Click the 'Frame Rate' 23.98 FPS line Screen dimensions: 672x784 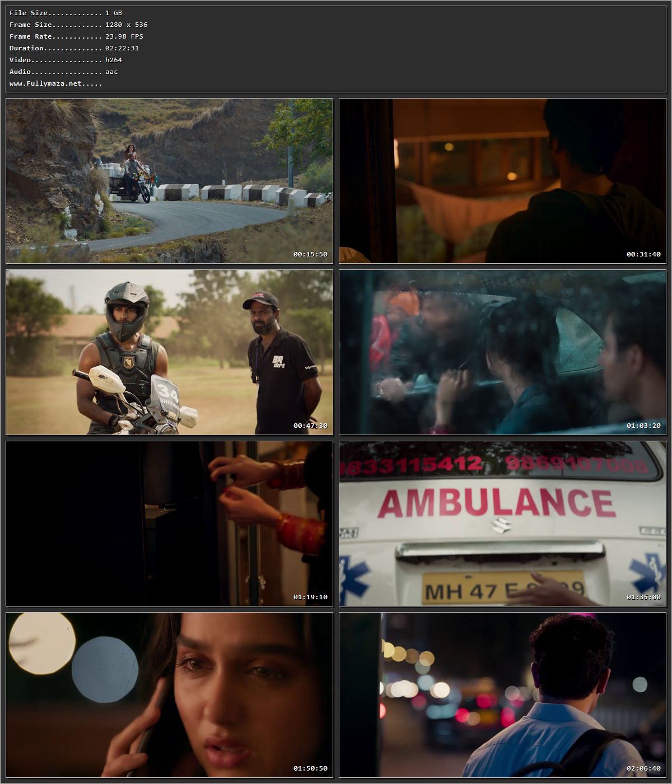(76, 36)
